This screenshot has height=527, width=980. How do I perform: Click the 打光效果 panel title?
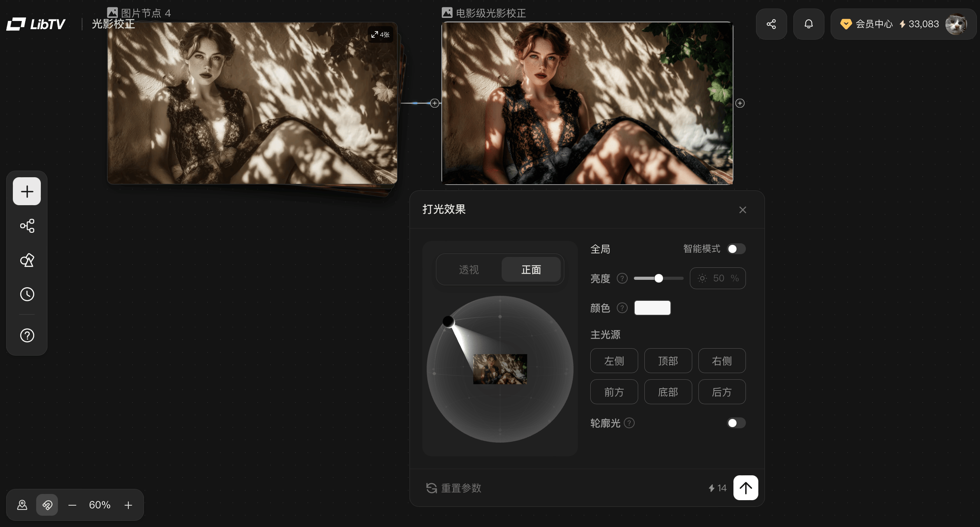[x=444, y=209]
